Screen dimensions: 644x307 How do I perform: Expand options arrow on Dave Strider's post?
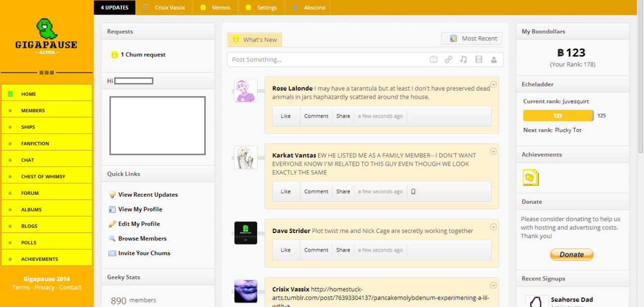click(494, 227)
